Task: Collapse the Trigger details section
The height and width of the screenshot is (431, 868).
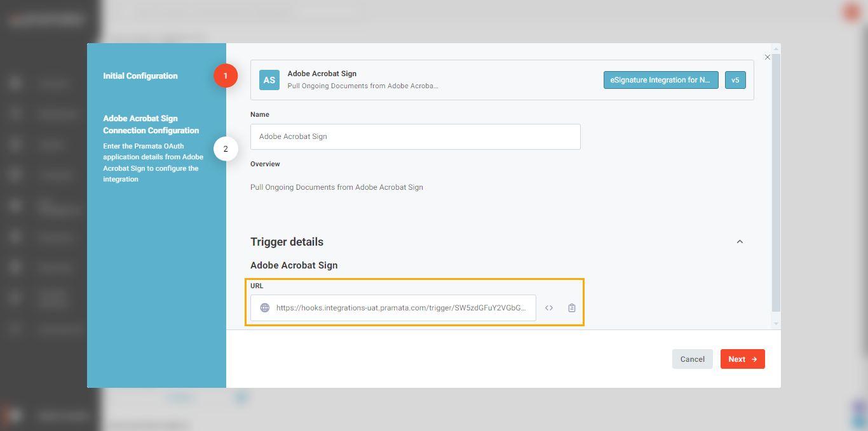Action: point(740,242)
